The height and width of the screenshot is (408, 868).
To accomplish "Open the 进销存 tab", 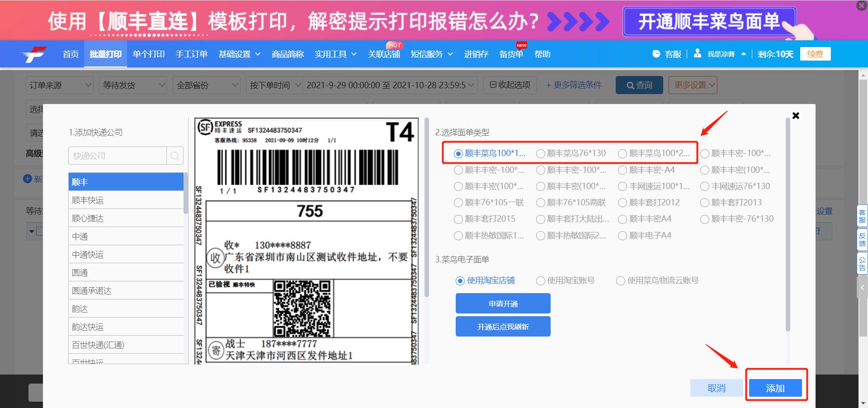I will 476,54.
